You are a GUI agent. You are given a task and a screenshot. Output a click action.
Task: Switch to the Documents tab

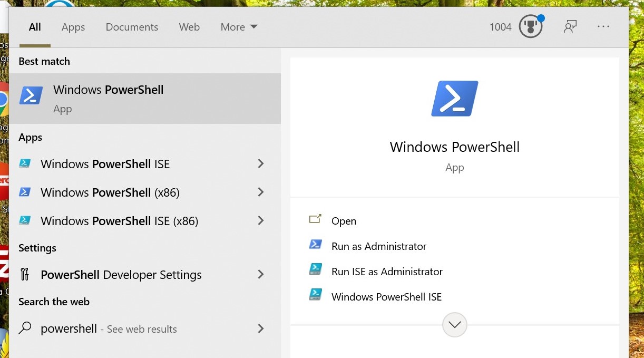[x=132, y=27]
